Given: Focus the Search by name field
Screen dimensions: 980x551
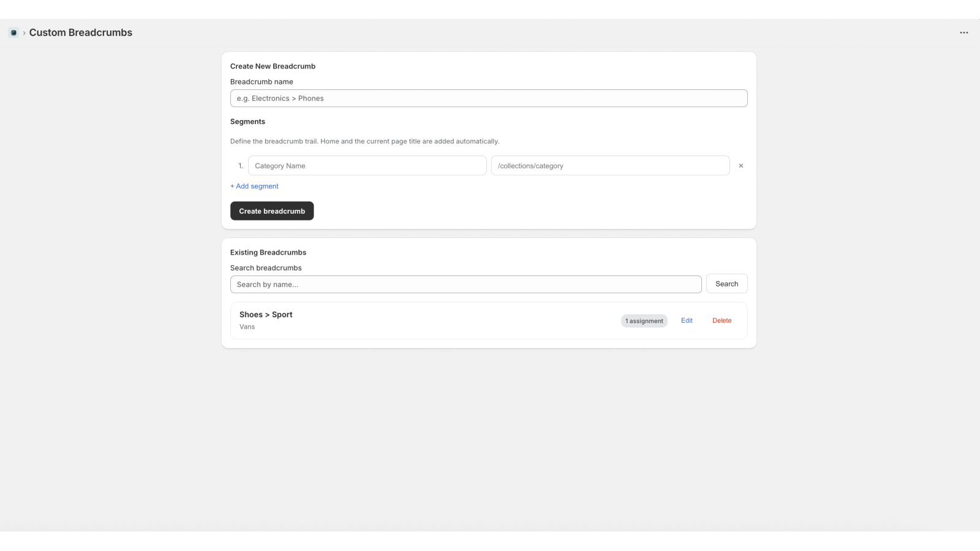Looking at the screenshot, I should point(466,285).
